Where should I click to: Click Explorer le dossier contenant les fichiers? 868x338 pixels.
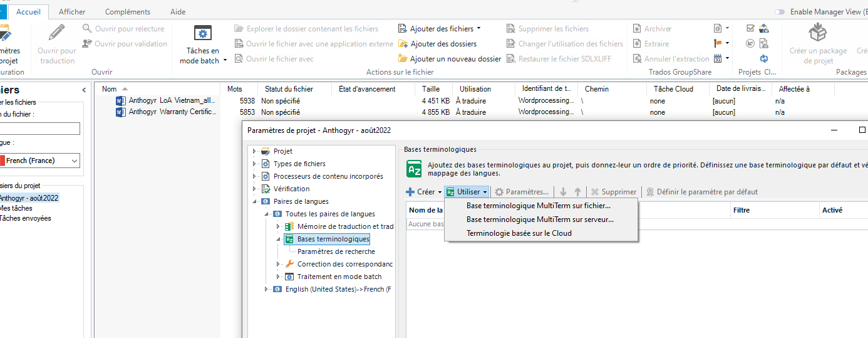[307, 29]
